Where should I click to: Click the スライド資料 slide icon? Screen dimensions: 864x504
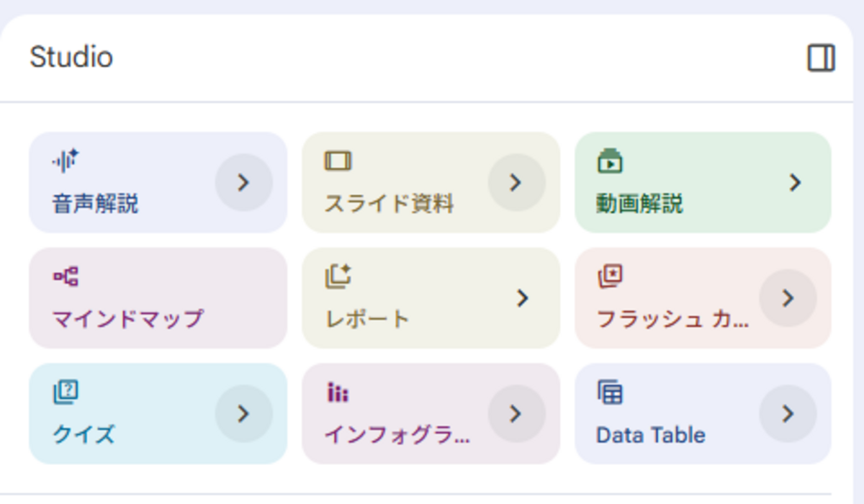338,161
